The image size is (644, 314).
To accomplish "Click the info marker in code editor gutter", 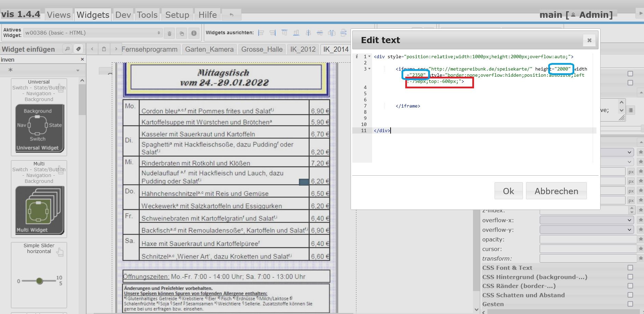I will point(357,56).
